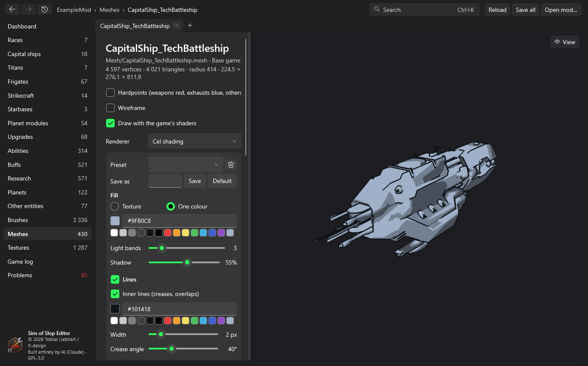Image resolution: width=588 pixels, height=366 pixels.
Task: Toggle Inner lines (creases, overlaps) checkbox
Action: click(x=115, y=294)
